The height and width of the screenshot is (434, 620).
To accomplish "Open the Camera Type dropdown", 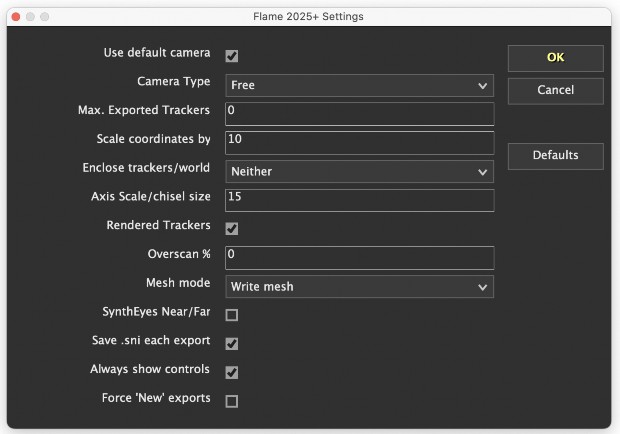I will click(359, 85).
